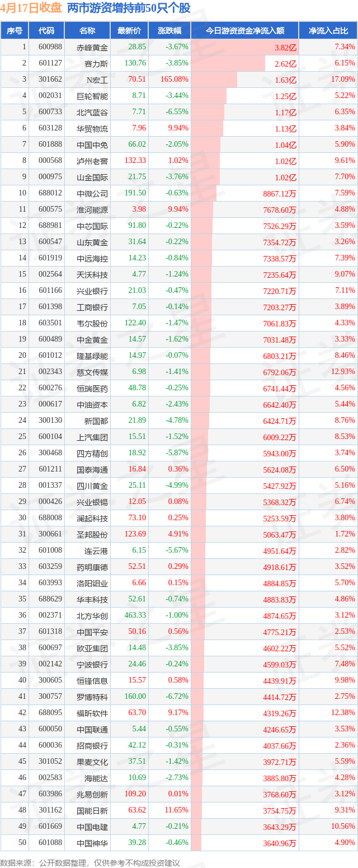Click stock name 罗博特科
358x868 pixels.
(92, 697)
